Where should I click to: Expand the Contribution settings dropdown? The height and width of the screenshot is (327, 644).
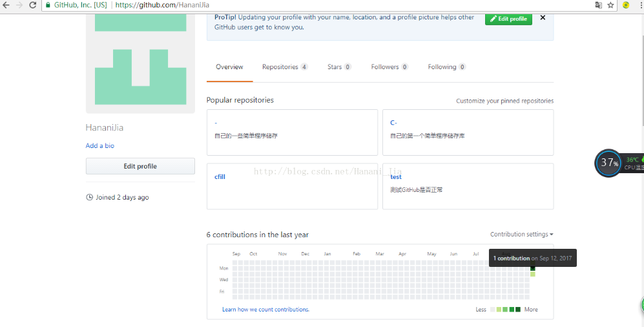tap(522, 234)
